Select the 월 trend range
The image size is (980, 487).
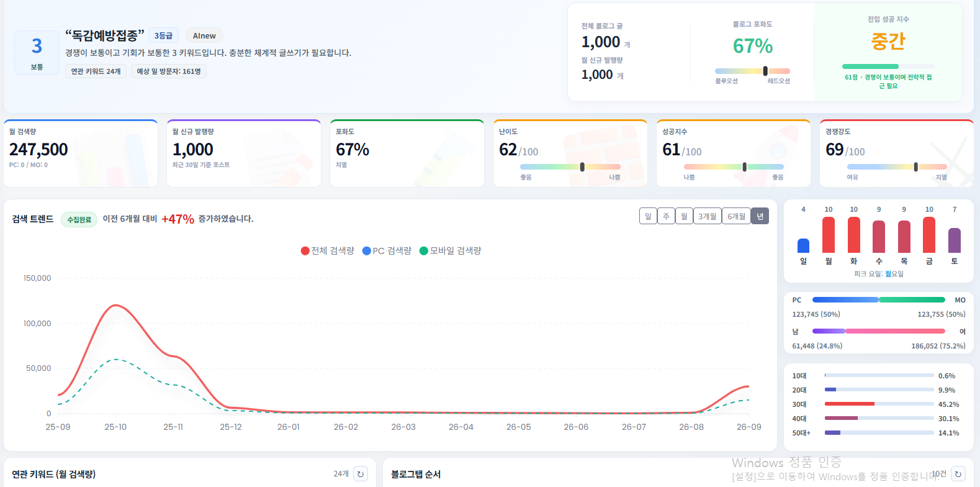(684, 216)
